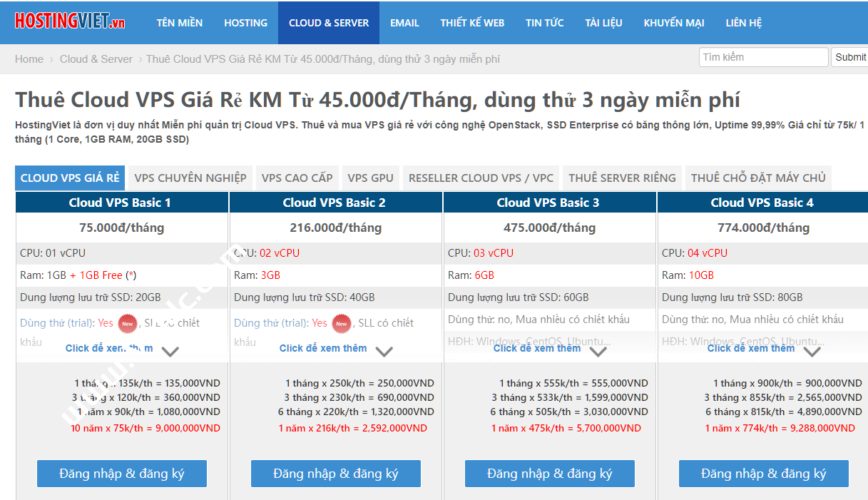
Task: Go to Home via the breadcrumb link
Action: click(29, 59)
